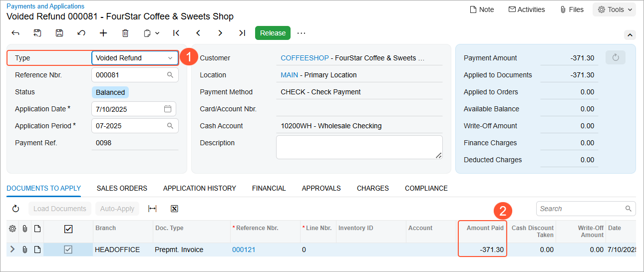Click the Save disk icon

click(x=59, y=33)
